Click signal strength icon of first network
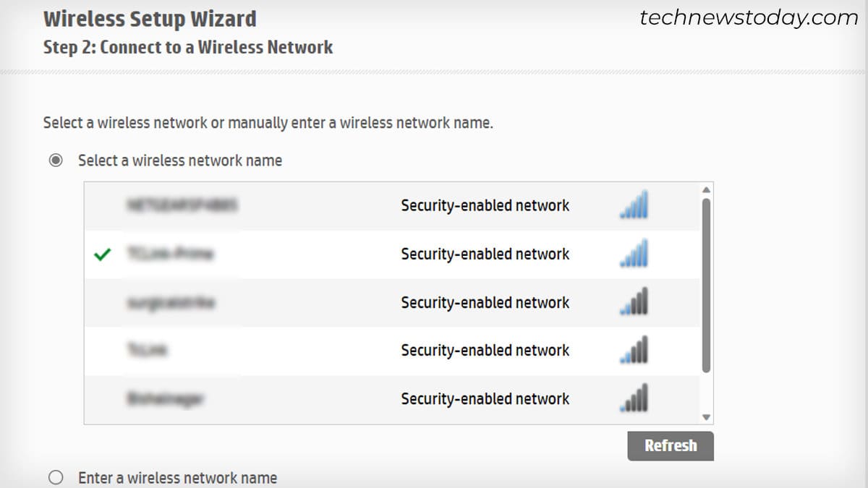 pos(634,205)
